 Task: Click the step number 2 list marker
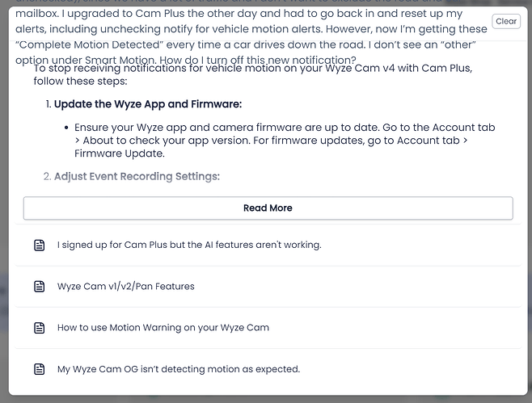pyautogui.click(x=47, y=176)
